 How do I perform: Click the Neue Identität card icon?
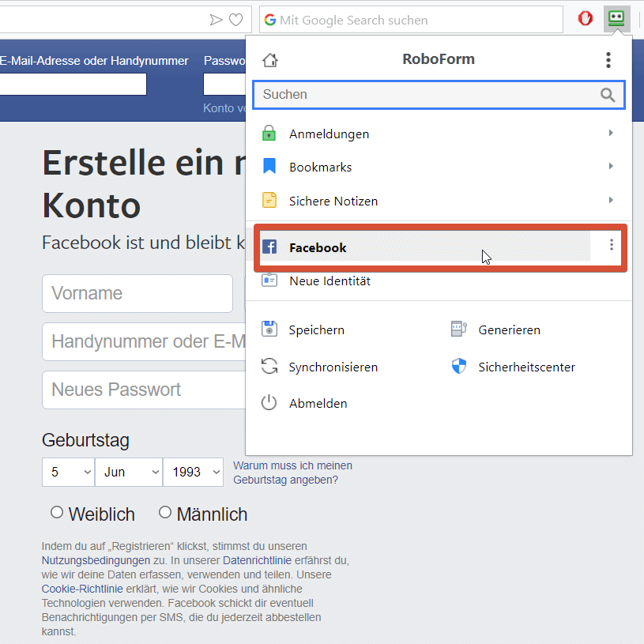tap(269, 280)
